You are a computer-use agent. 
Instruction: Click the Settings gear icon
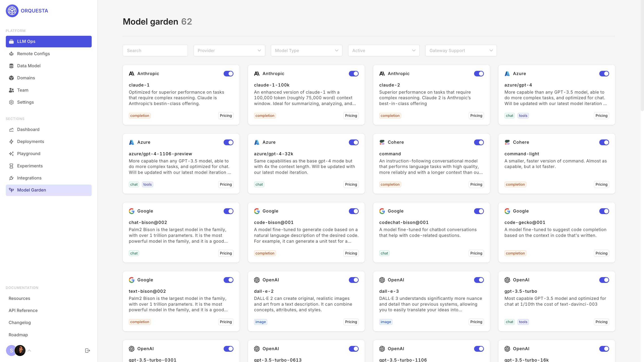pyautogui.click(x=11, y=102)
